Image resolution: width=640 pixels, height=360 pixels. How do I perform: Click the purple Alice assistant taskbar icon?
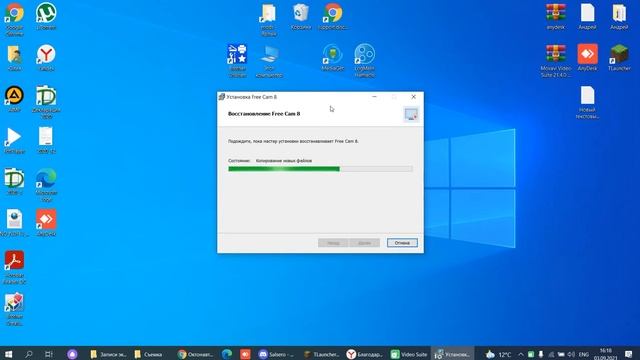click(x=72, y=354)
